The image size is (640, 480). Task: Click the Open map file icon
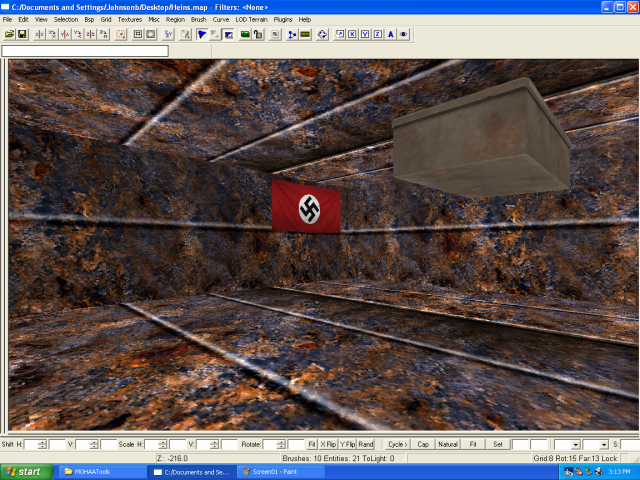point(9,34)
